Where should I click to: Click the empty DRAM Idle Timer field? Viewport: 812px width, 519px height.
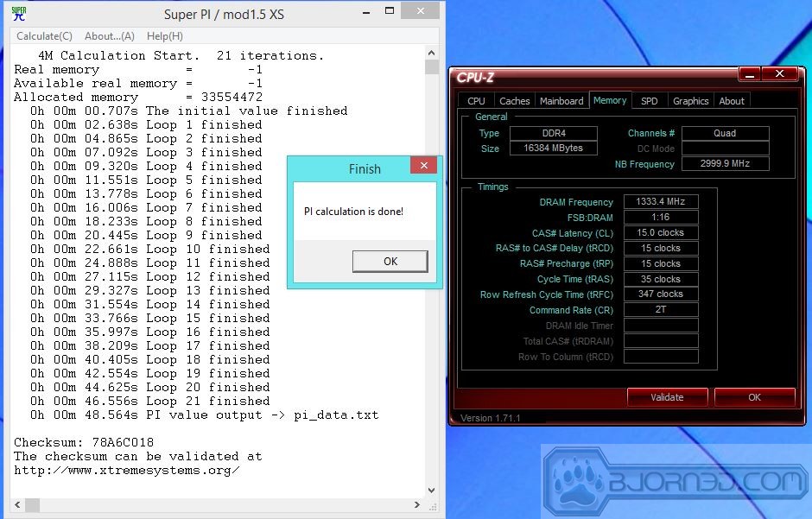[x=661, y=325]
